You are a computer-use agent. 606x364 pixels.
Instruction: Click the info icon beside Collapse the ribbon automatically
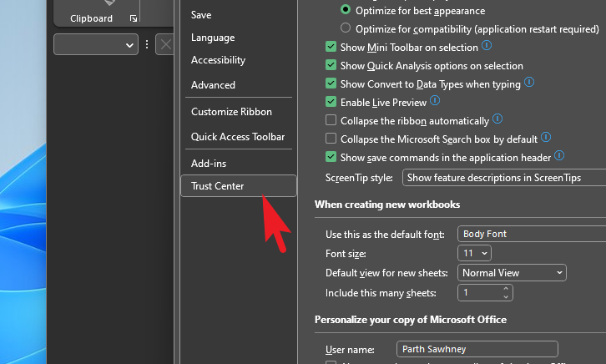[x=497, y=119]
